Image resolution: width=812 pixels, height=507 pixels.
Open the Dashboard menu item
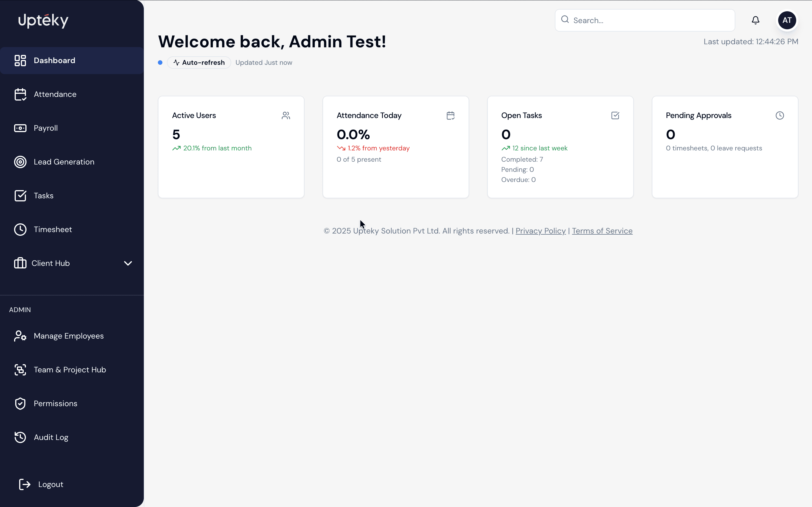click(54, 60)
